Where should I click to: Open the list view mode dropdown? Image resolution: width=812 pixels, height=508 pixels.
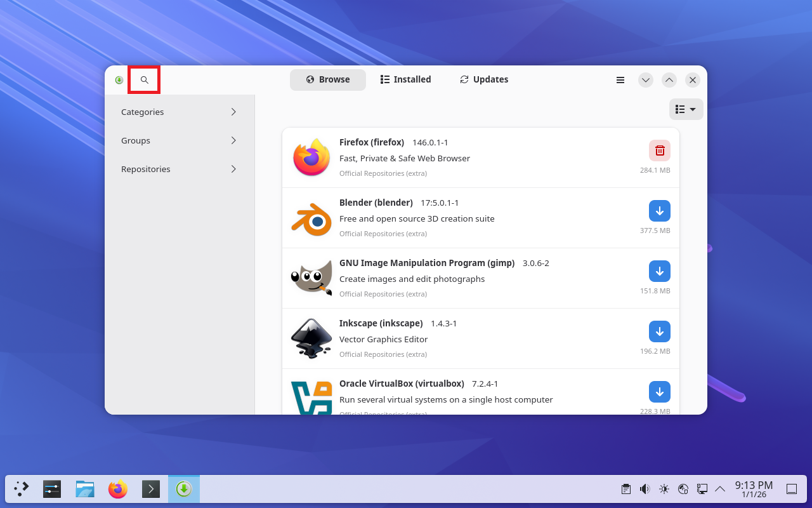coord(686,109)
